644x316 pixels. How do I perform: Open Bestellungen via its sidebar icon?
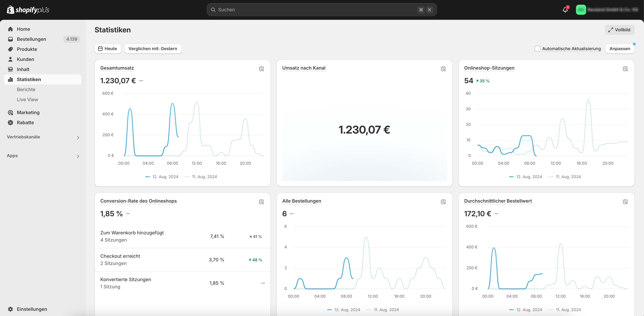(10, 39)
